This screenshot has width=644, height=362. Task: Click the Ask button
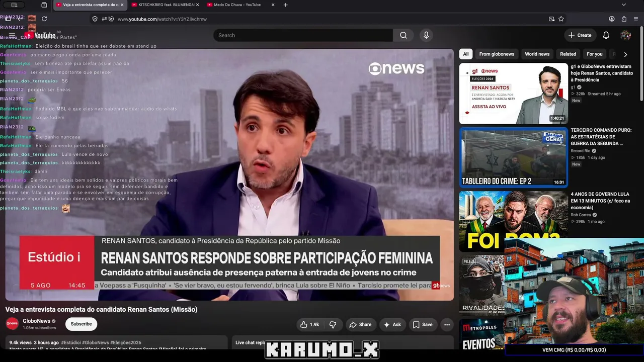tap(392, 325)
